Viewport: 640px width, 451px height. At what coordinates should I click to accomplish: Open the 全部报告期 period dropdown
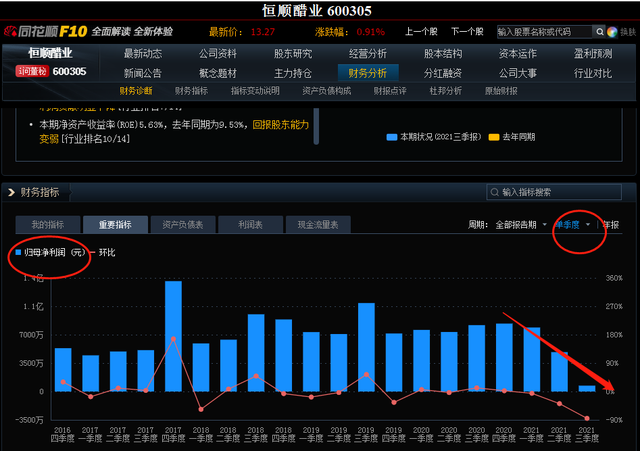pos(520,224)
